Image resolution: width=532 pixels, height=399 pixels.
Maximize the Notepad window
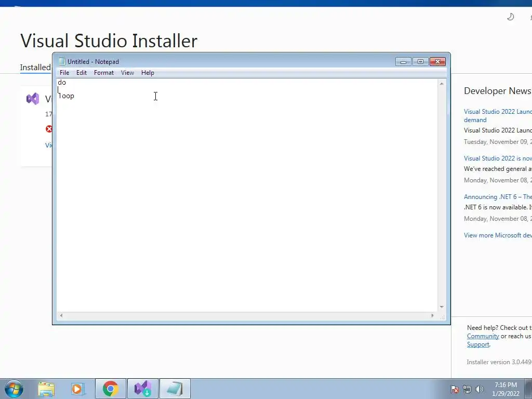tap(420, 61)
